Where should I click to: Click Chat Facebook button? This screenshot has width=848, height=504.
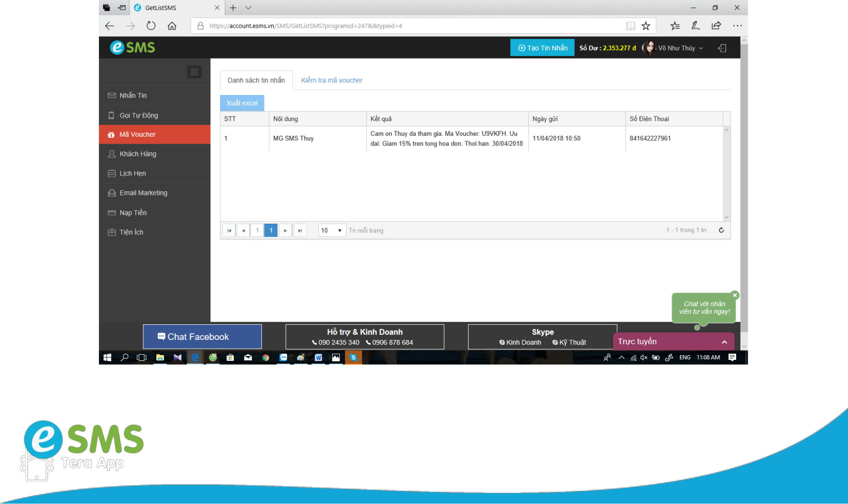tap(202, 337)
